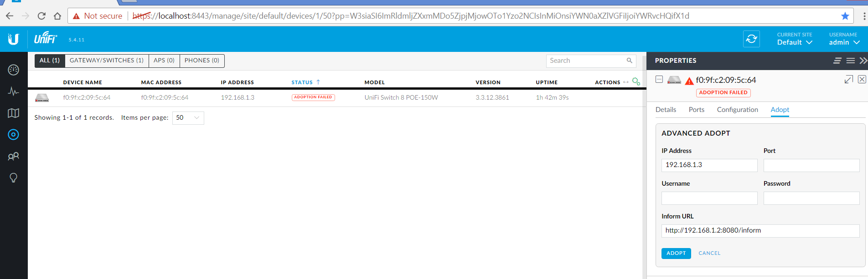The width and height of the screenshot is (868, 279).
Task: Click the Port input field
Action: click(811, 165)
